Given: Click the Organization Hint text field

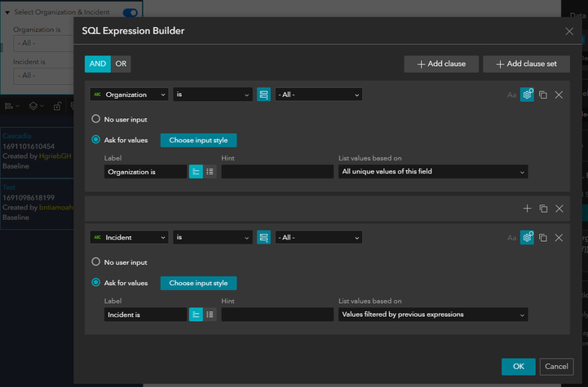Looking at the screenshot, I should point(277,172).
